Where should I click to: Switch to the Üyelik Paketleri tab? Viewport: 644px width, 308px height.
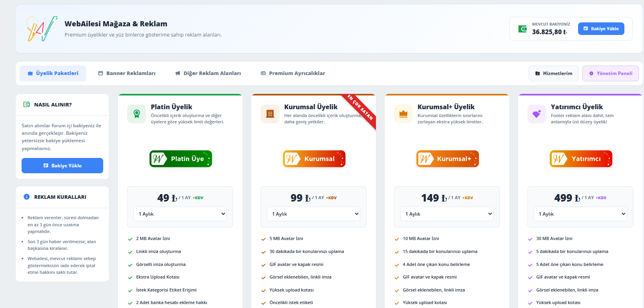click(x=53, y=73)
